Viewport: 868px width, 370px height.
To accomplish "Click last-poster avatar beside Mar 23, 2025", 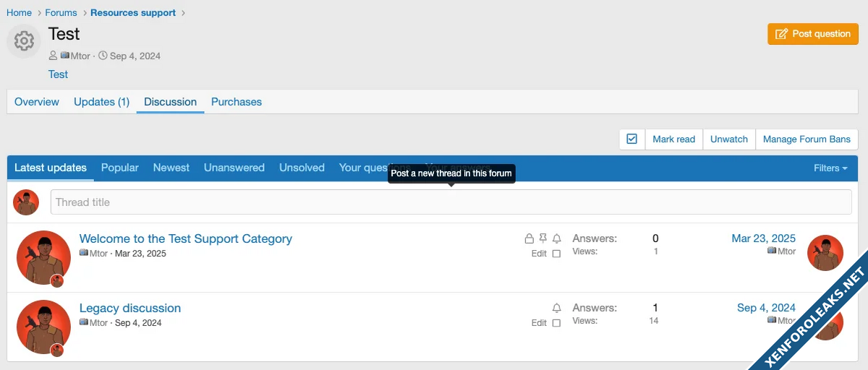I will [825, 253].
